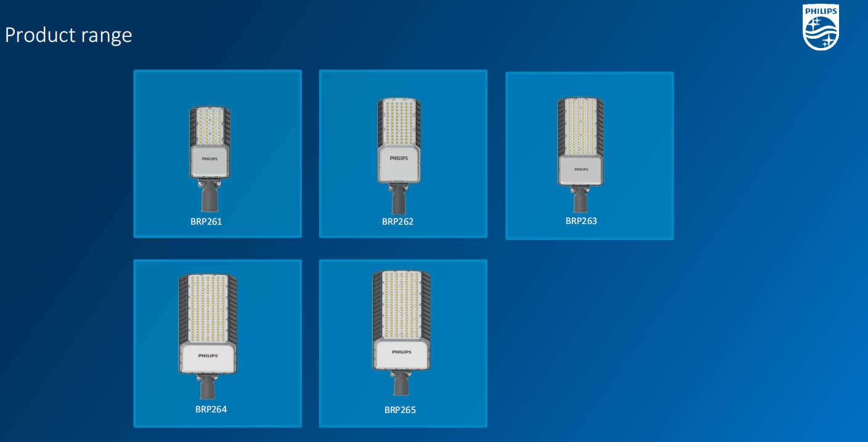Click the BRP263 label text
This screenshot has height=442, width=868.
click(x=581, y=220)
